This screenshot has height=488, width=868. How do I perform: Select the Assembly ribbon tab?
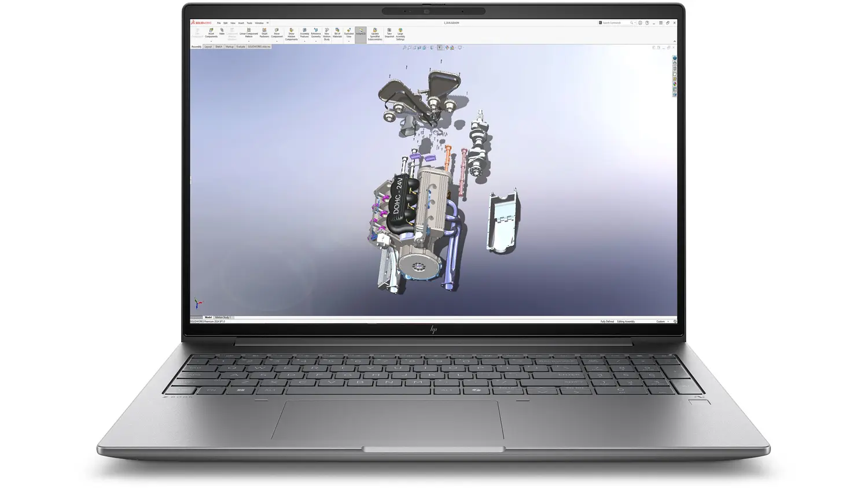point(196,46)
